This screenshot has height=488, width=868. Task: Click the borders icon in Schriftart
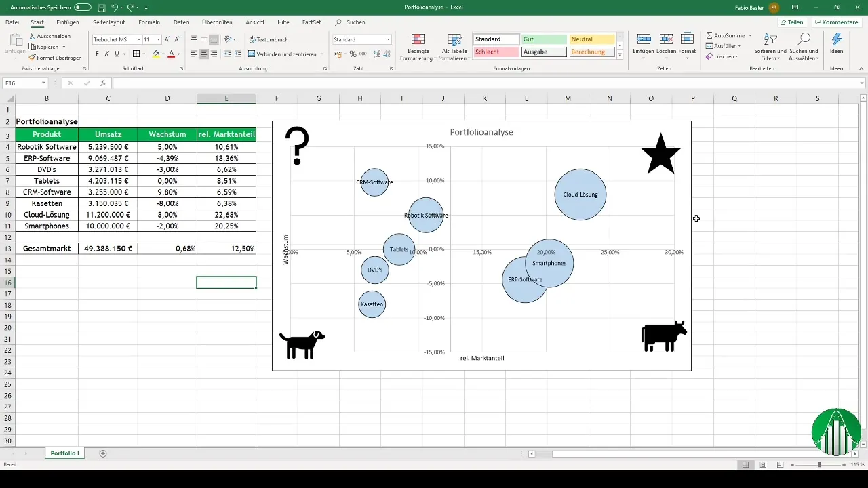tap(136, 54)
